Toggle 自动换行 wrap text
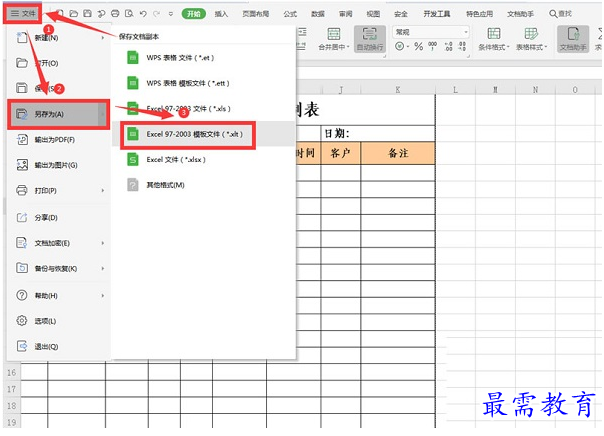The image size is (604, 436). [370, 39]
